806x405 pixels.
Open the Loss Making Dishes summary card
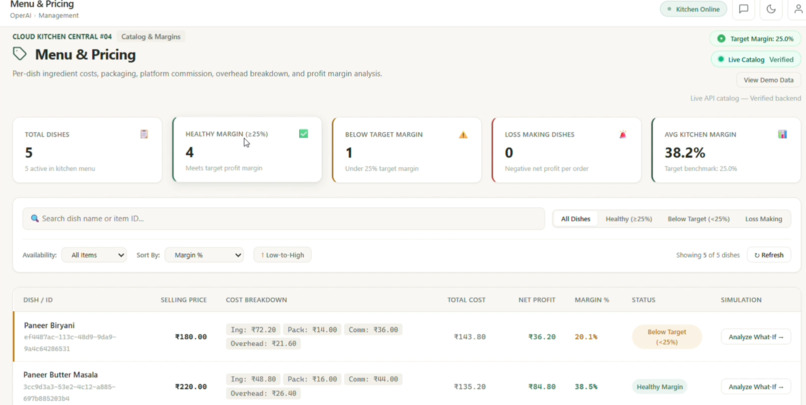tap(566, 150)
